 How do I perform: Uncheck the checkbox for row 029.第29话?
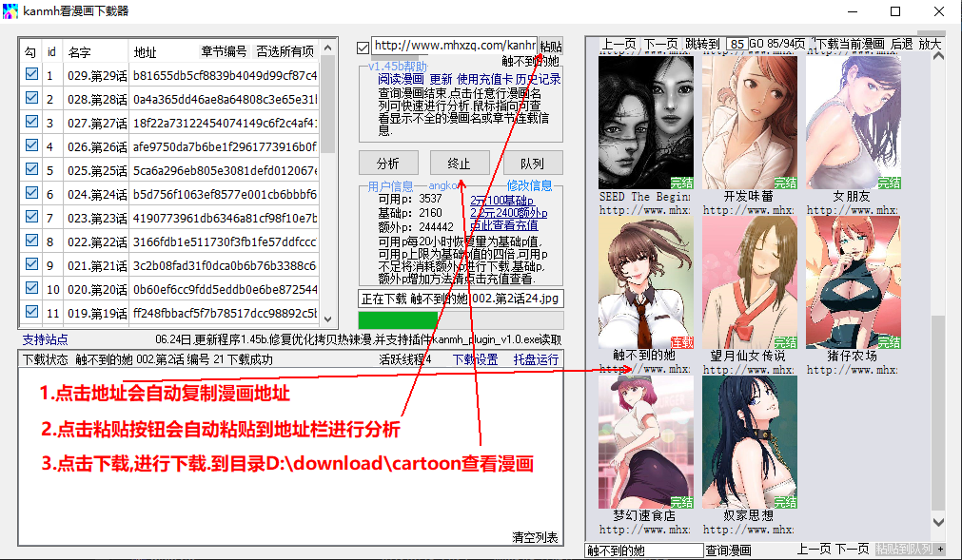point(31,74)
